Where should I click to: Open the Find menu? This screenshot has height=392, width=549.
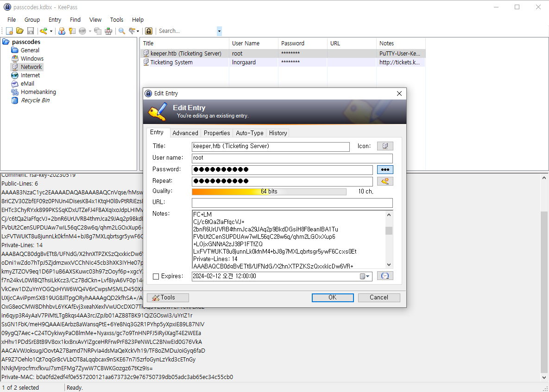[x=75, y=19]
